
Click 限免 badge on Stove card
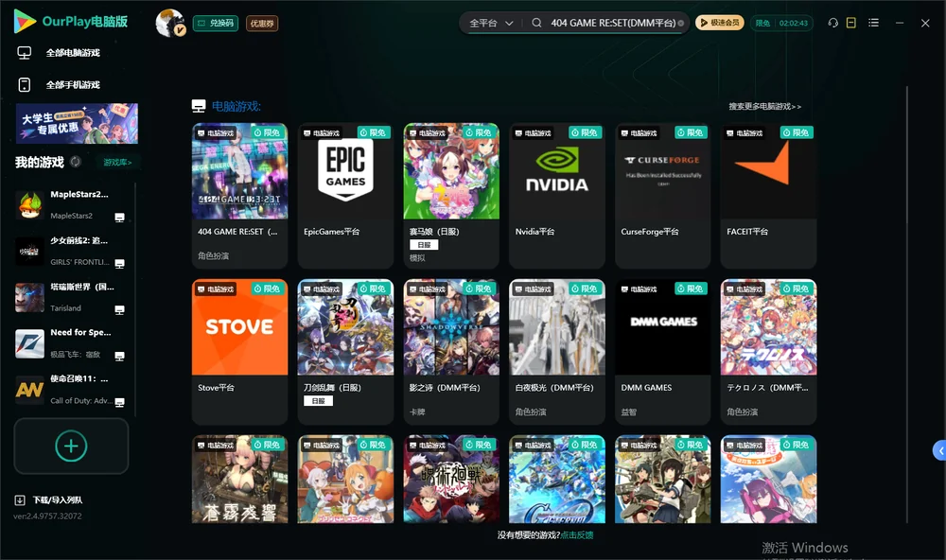(268, 289)
